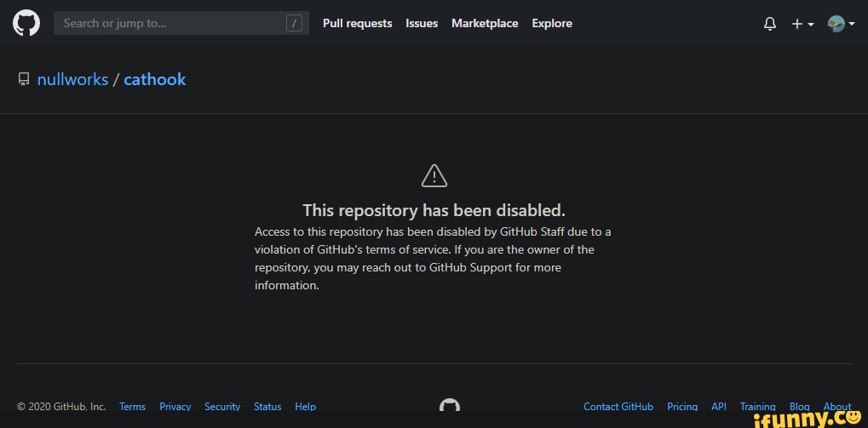Focus the 'Search or jump to...' field
The height and width of the screenshot is (428, 868).
[x=181, y=23]
